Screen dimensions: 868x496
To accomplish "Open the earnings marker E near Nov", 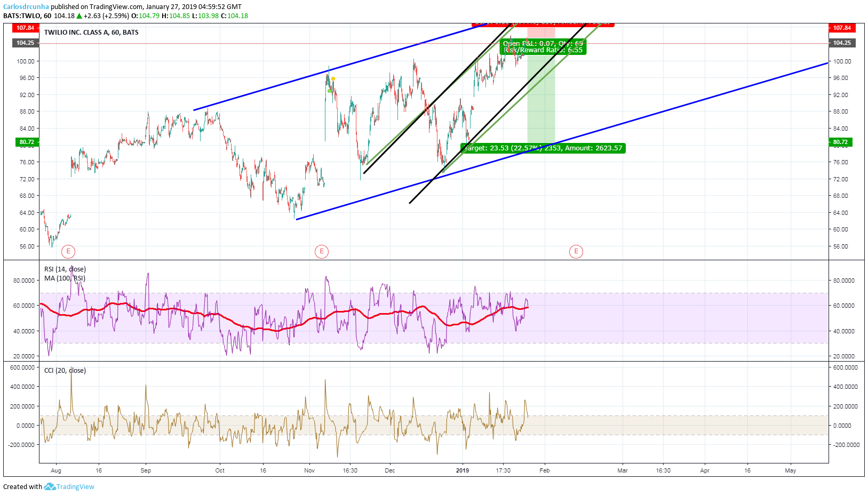I will pos(322,251).
